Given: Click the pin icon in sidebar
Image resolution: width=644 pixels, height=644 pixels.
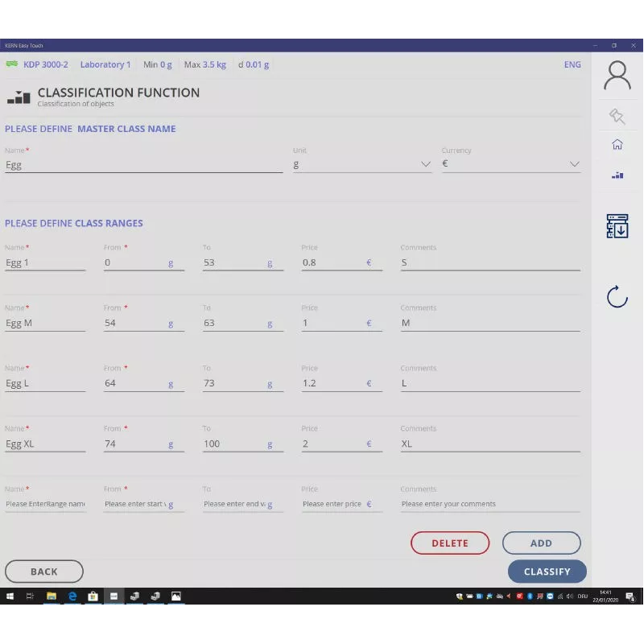Looking at the screenshot, I should pyautogui.click(x=617, y=117).
